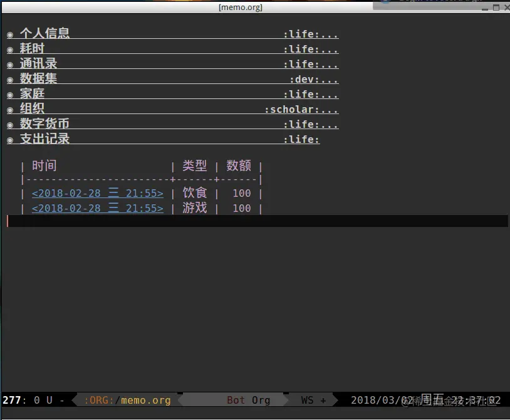Viewport: 510px width, 420px height.
Task: Click the bullet icon before 通讯录 heading
Action: coord(10,64)
